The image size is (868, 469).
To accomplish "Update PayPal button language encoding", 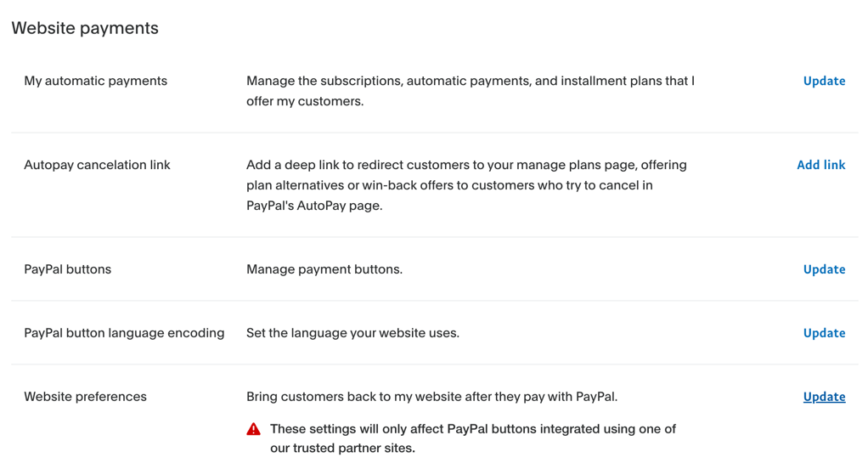I will (x=825, y=333).
